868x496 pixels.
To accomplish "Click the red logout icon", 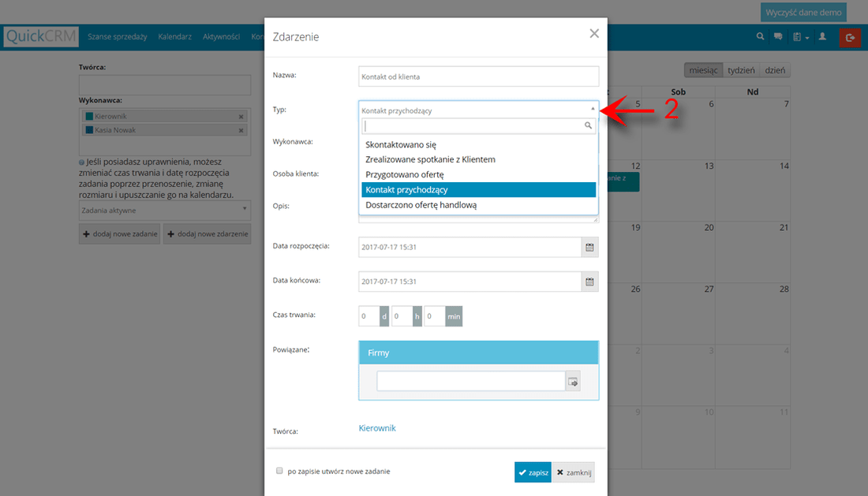I will [x=851, y=37].
